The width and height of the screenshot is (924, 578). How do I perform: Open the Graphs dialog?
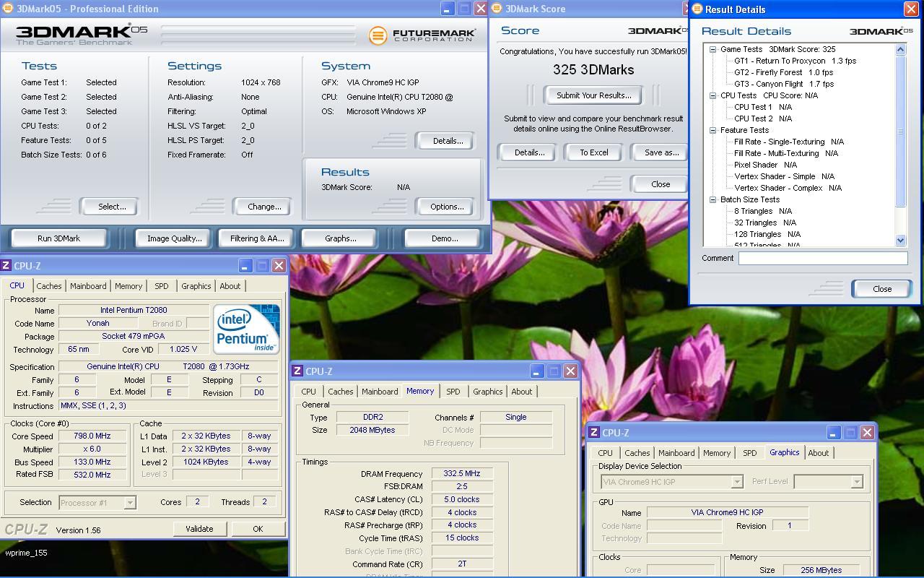coord(340,238)
